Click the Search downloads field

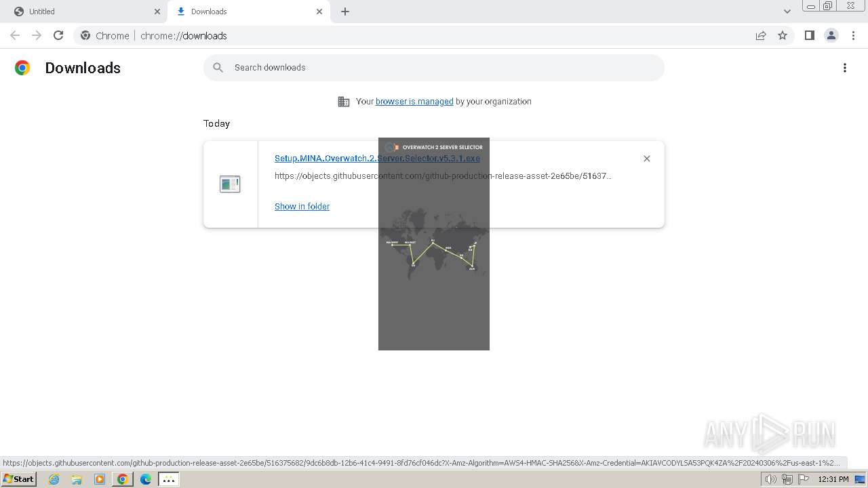pos(434,68)
